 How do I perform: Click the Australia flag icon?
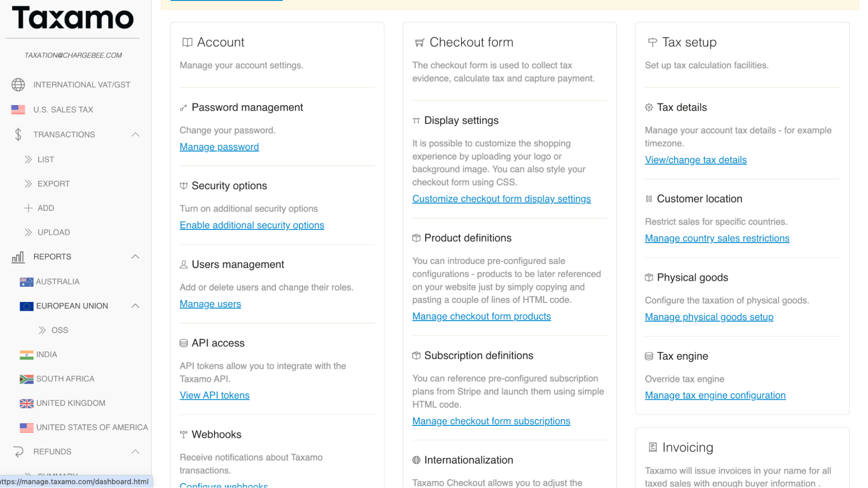tap(26, 282)
